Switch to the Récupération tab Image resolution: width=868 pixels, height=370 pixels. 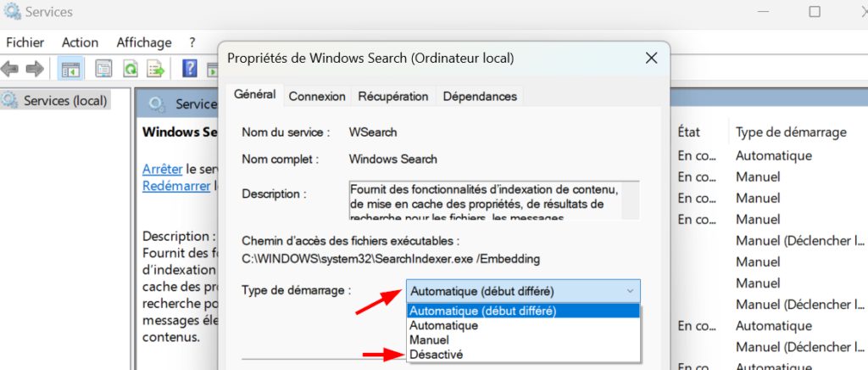click(393, 97)
